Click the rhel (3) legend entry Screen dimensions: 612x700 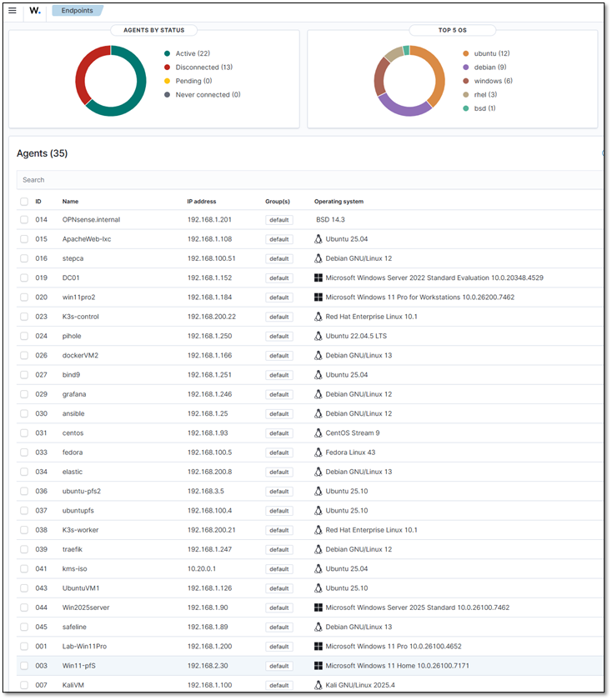[479, 95]
